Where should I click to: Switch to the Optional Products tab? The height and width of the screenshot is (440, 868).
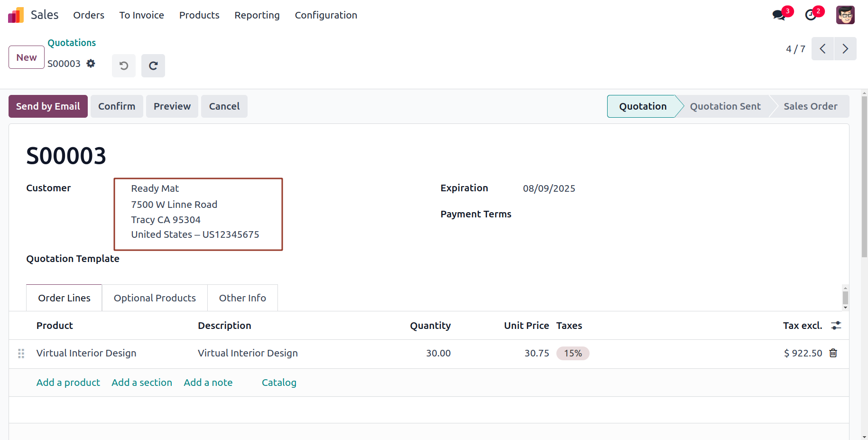click(155, 298)
